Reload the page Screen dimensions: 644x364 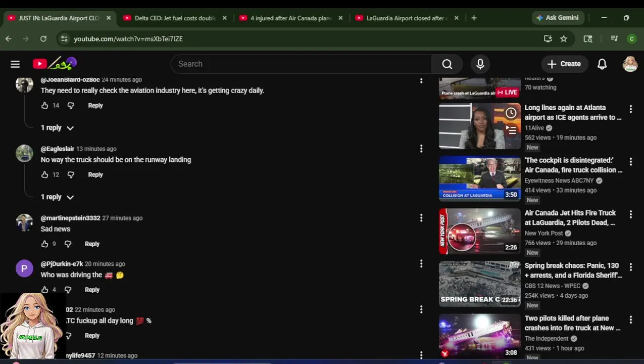(43, 38)
